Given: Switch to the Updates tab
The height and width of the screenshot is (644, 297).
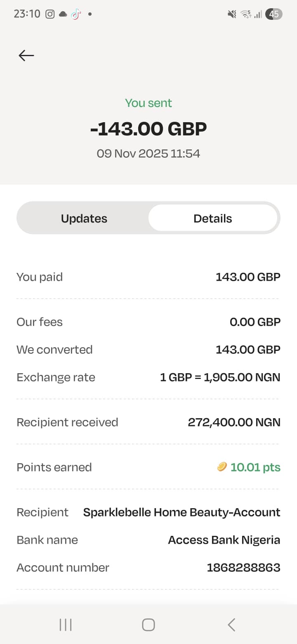Looking at the screenshot, I should pos(84,218).
